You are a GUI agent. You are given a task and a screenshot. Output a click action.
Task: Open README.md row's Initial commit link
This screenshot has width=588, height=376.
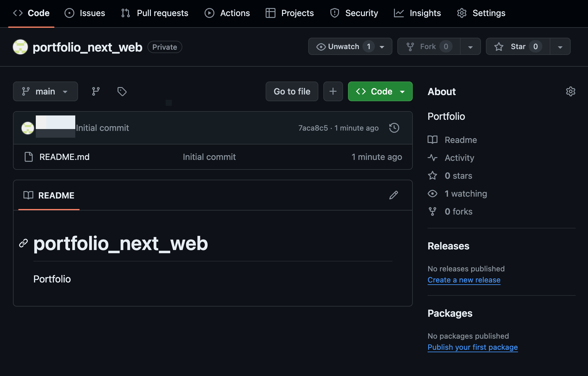pos(209,157)
